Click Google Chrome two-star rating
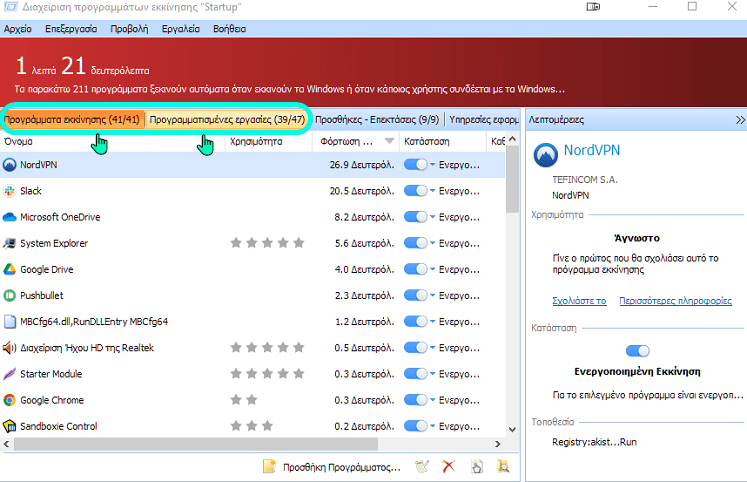Image resolution: width=747 pixels, height=482 pixels. pyautogui.click(x=243, y=400)
